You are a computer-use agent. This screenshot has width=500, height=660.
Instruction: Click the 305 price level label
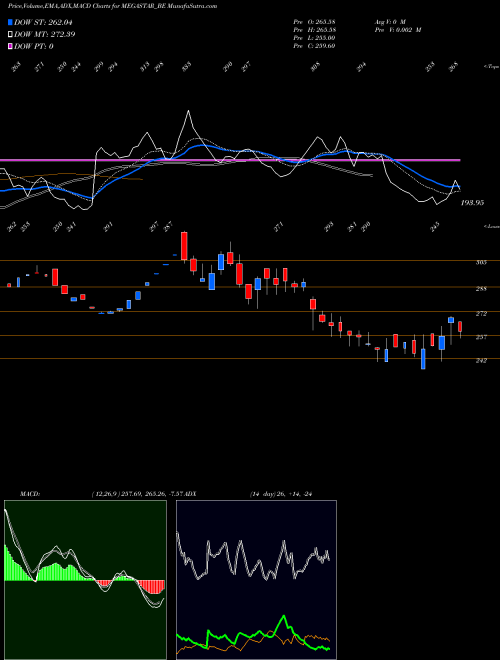pyautogui.click(x=481, y=262)
